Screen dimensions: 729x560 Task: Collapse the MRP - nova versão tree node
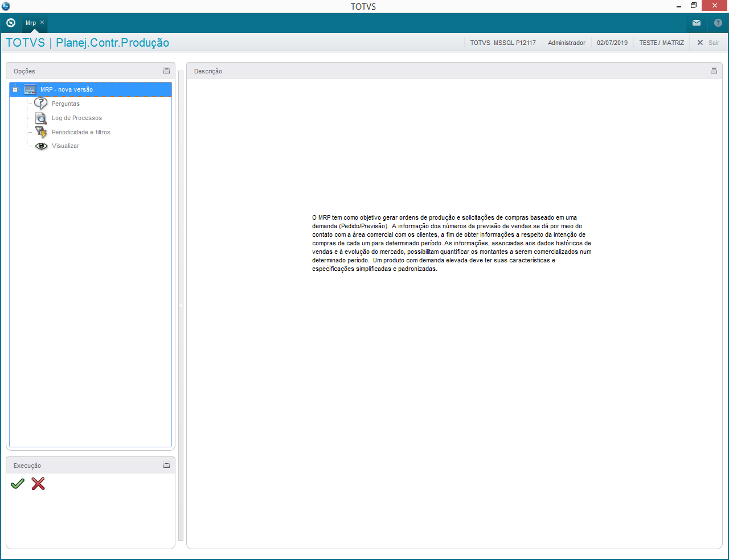(x=15, y=90)
